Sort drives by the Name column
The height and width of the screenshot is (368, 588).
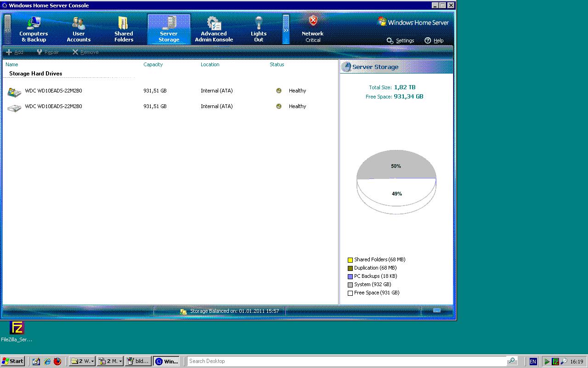pos(12,64)
